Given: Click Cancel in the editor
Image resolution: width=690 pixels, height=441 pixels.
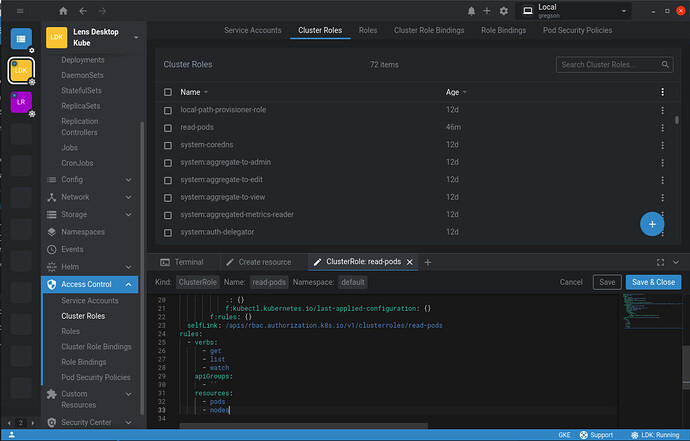Looking at the screenshot, I should (x=570, y=282).
